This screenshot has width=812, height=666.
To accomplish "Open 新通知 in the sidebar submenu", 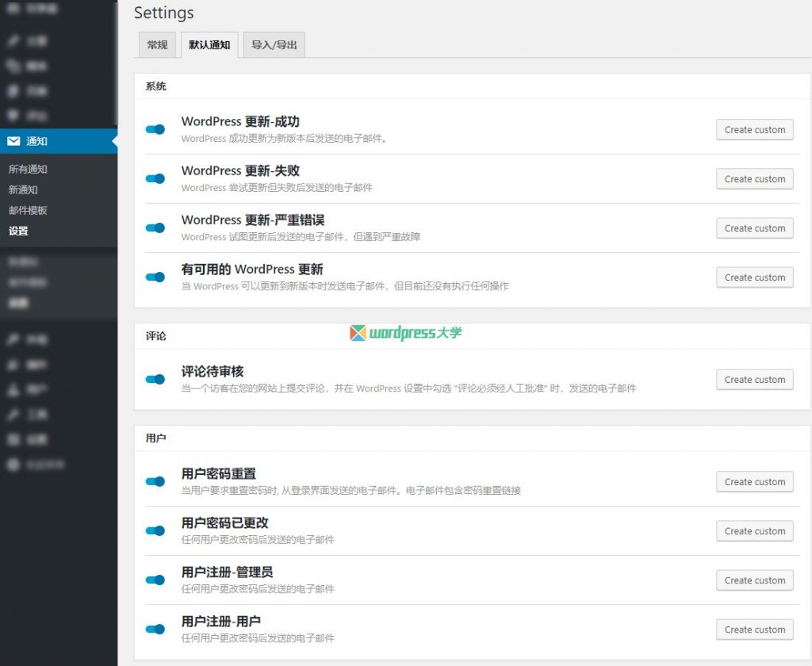I will pos(23,189).
